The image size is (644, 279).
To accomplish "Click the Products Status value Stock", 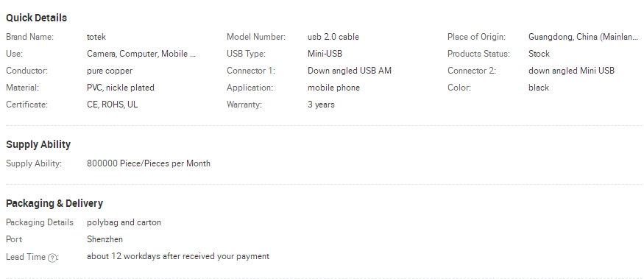I will pyautogui.click(x=539, y=54).
